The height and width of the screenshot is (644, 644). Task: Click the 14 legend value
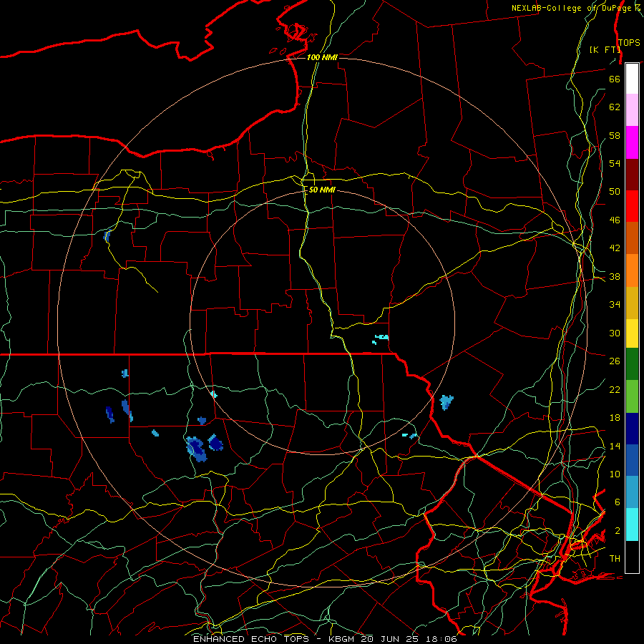pos(615,446)
